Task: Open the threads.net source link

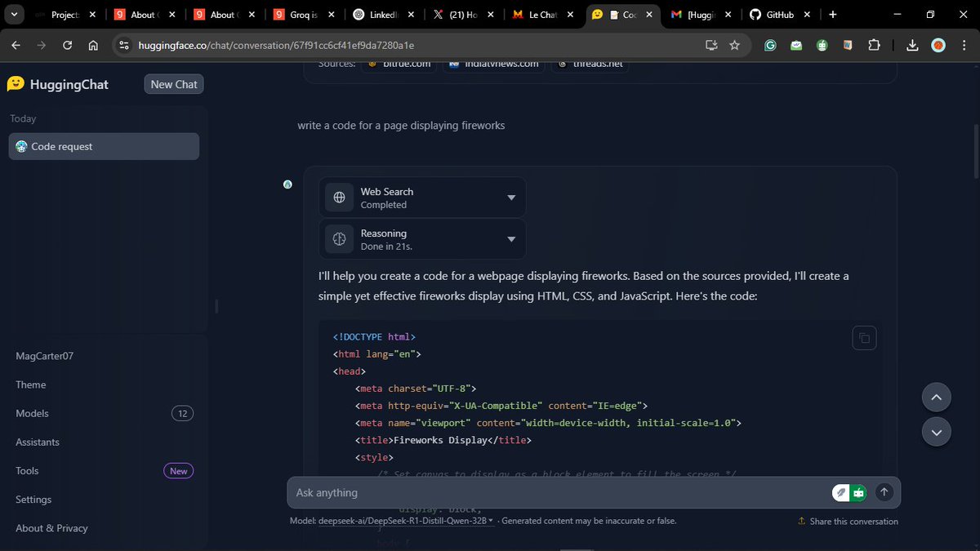Action: tap(590, 64)
